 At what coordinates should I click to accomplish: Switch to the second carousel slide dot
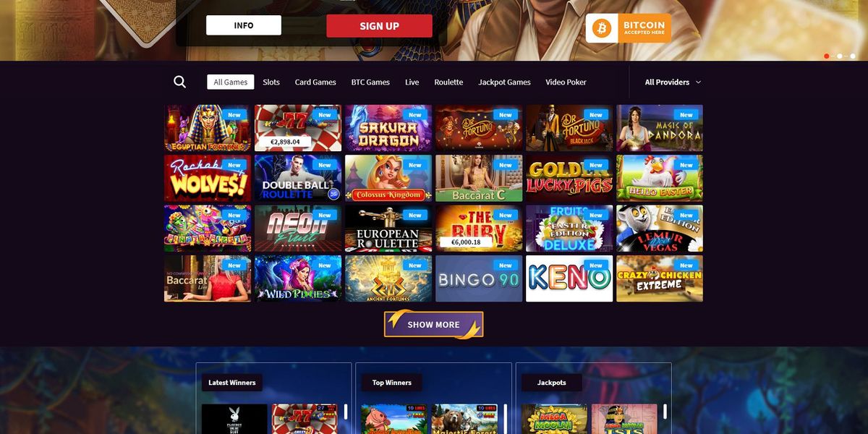point(840,56)
